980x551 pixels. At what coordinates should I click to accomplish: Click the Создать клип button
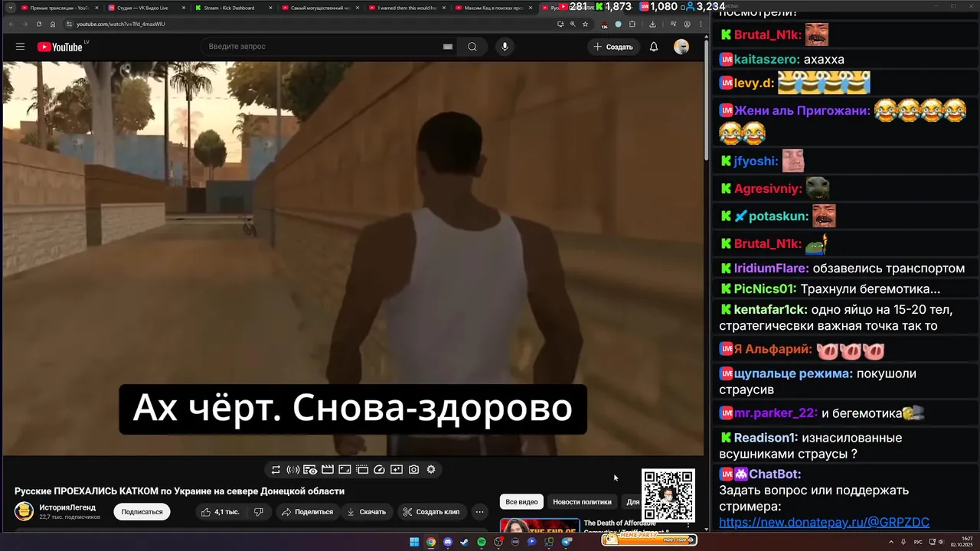(x=431, y=512)
